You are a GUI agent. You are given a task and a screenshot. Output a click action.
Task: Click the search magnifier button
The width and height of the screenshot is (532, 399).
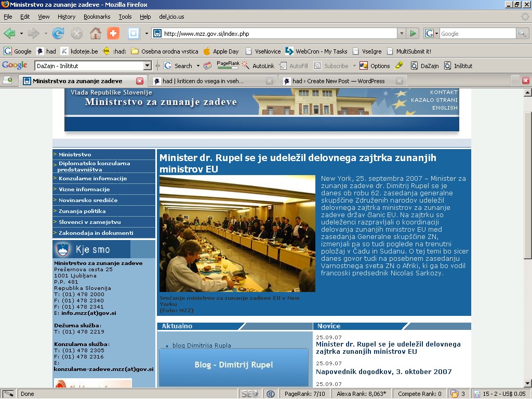522,33
